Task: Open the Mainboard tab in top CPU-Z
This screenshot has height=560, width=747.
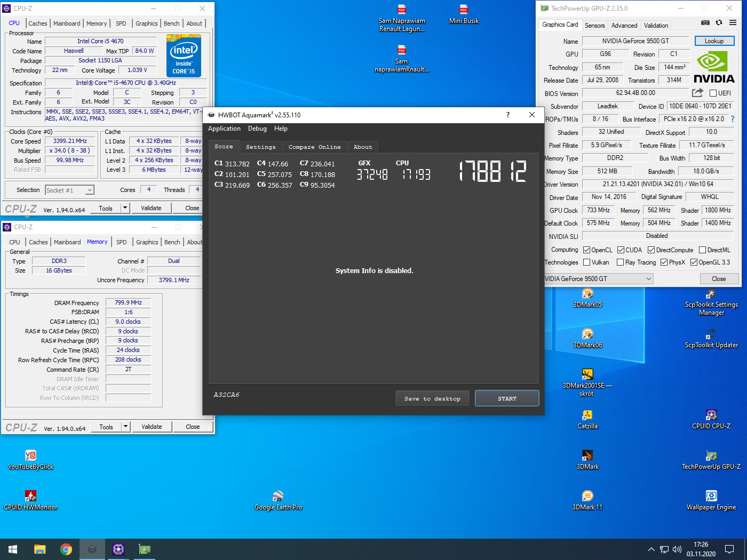Action: [x=67, y=23]
